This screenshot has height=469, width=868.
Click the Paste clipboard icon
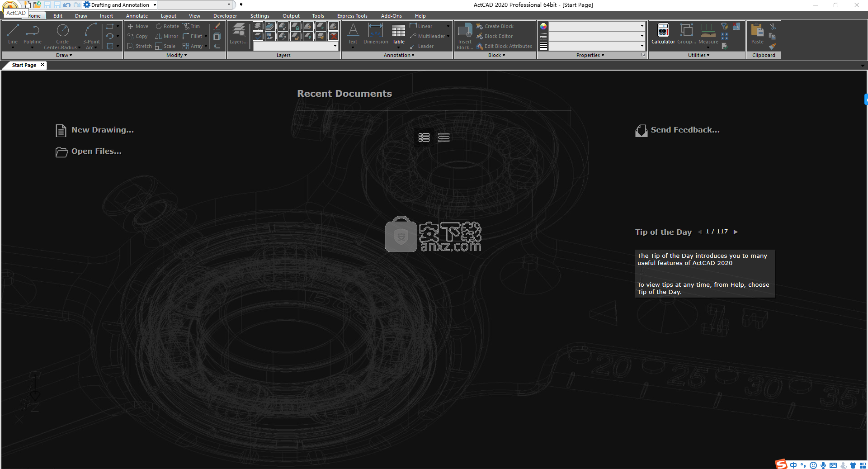pos(757,34)
